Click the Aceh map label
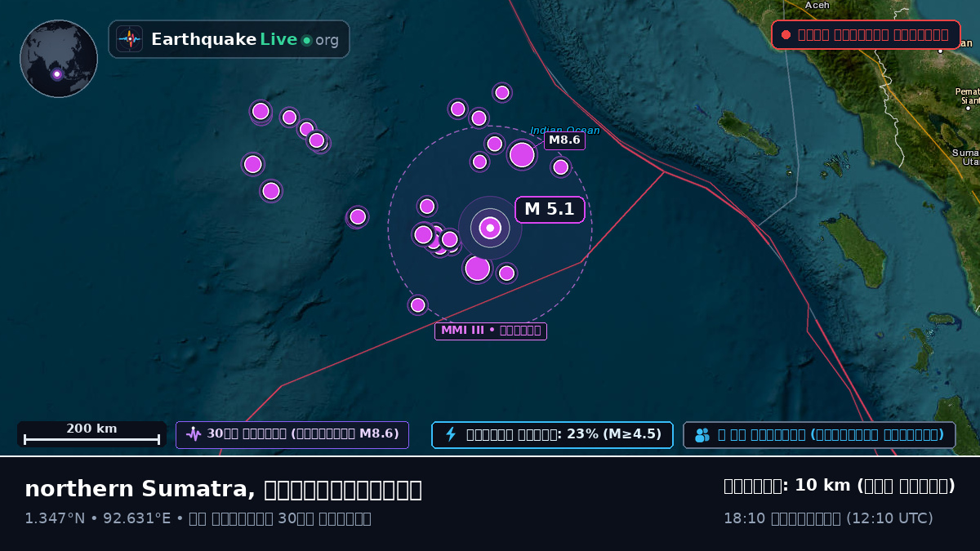 (817, 5)
